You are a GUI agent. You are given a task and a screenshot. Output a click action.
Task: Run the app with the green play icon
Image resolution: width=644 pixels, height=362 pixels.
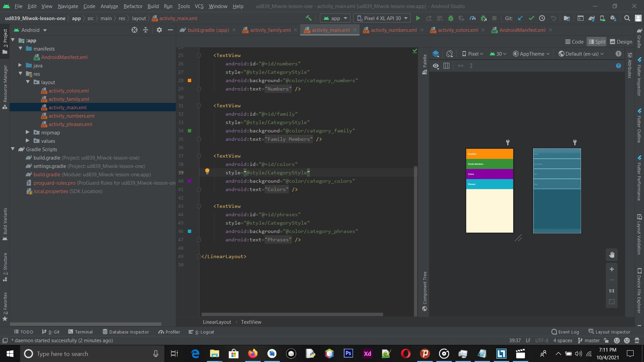pyautogui.click(x=418, y=18)
